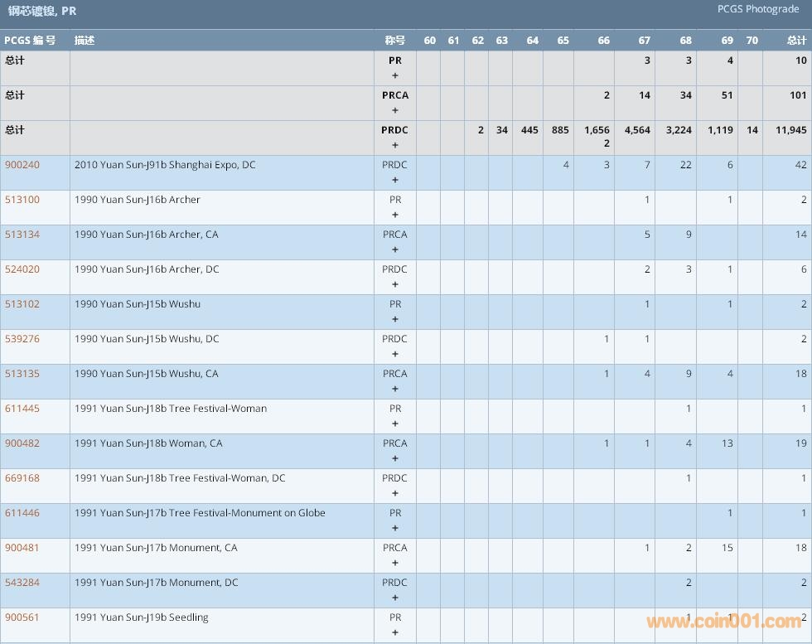The height and width of the screenshot is (644, 812).
Task: Select PCGS number 524020 link
Action: click(x=22, y=269)
